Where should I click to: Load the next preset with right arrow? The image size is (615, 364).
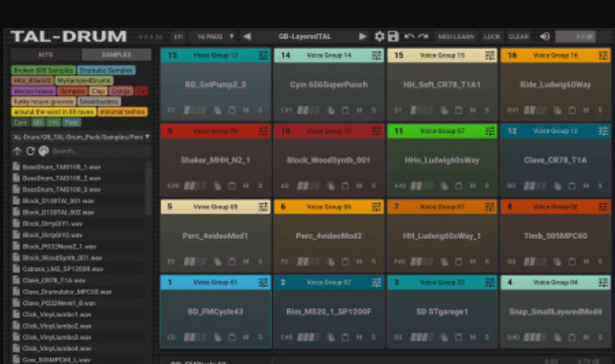pos(363,37)
